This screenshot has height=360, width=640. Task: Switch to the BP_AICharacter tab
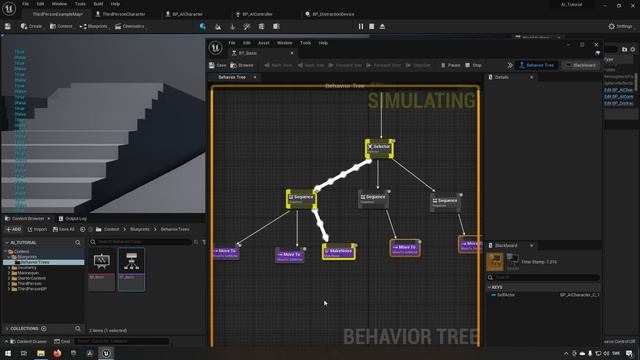click(184, 14)
